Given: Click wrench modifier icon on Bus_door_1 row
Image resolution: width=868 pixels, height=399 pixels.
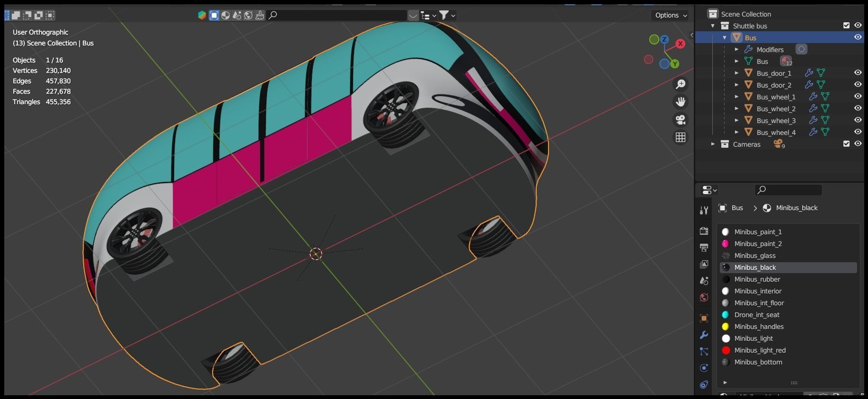Looking at the screenshot, I should 809,73.
